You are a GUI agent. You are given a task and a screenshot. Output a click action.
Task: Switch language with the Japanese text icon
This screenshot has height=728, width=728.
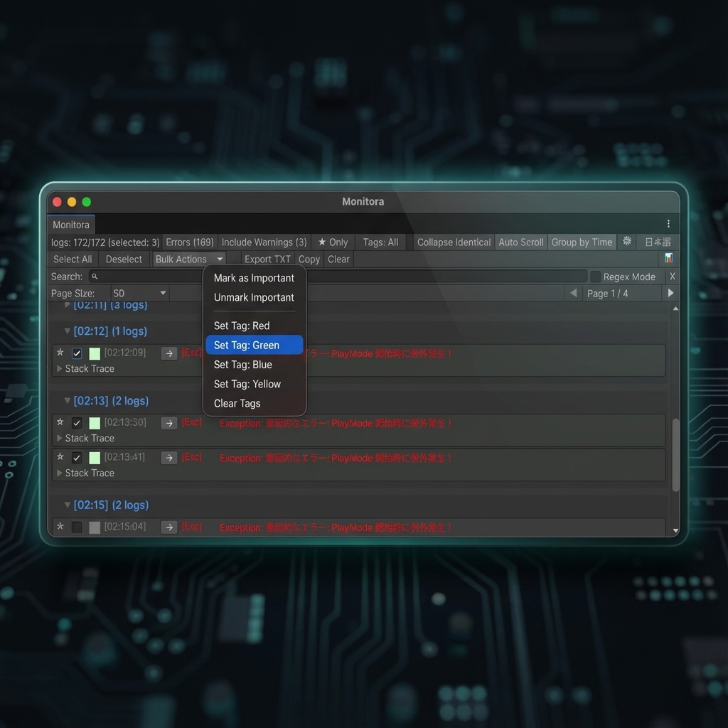pos(658,242)
